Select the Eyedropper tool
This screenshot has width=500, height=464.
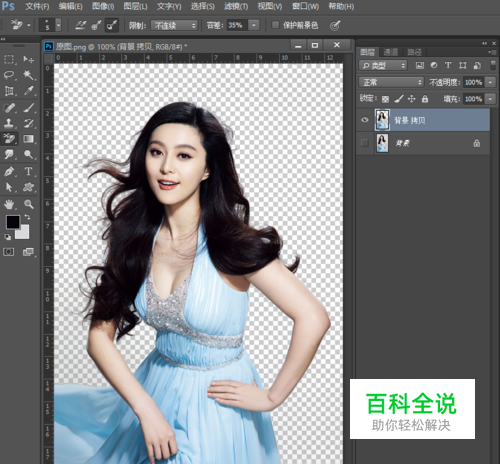pyautogui.click(x=28, y=91)
